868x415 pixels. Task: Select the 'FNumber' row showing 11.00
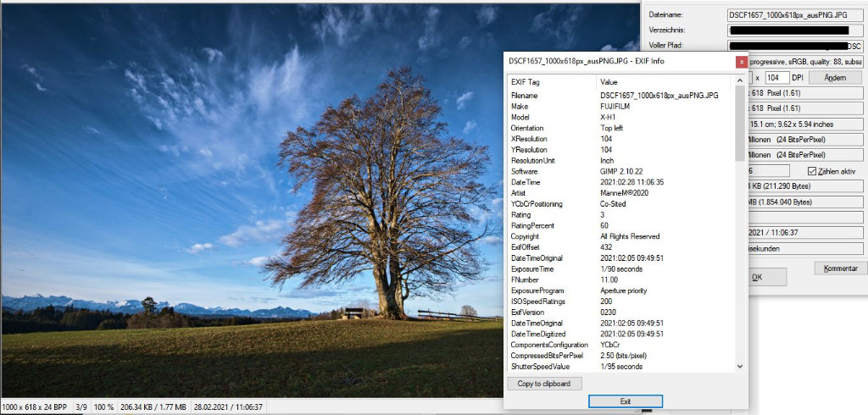621,280
